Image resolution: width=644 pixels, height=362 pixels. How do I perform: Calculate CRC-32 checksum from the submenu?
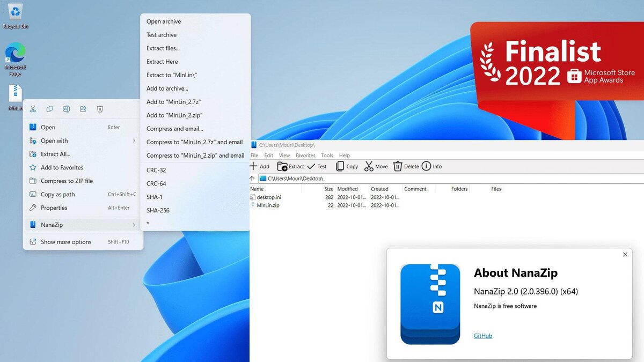coord(195,170)
